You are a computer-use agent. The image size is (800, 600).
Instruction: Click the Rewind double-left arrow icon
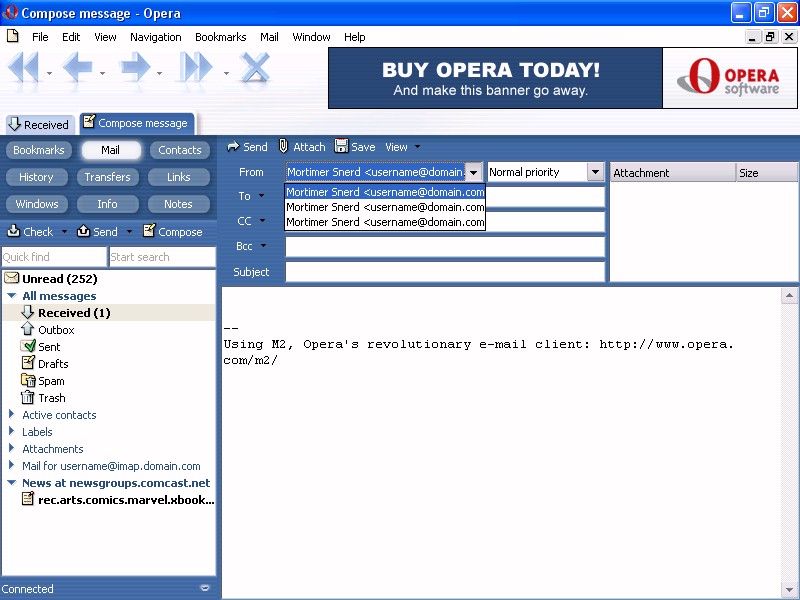[x=24, y=67]
